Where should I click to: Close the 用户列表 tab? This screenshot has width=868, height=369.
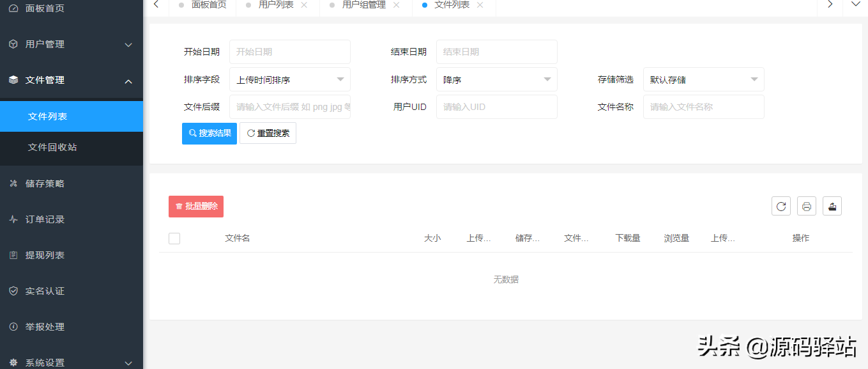click(x=304, y=4)
